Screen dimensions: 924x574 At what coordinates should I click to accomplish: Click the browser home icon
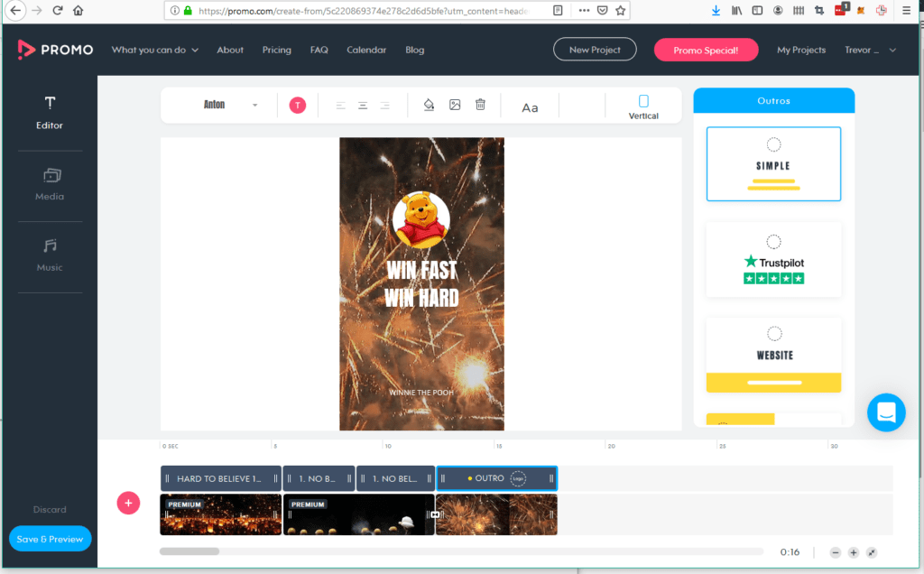[78, 11]
